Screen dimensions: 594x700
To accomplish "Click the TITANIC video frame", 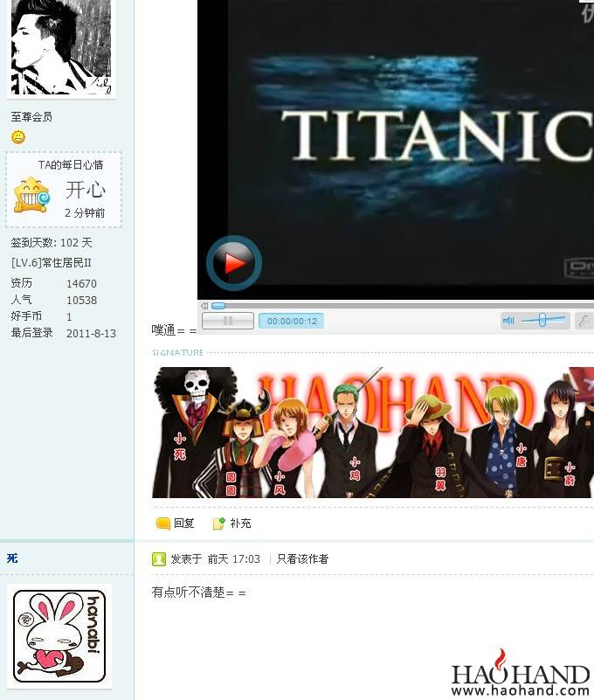I will coord(396,149).
